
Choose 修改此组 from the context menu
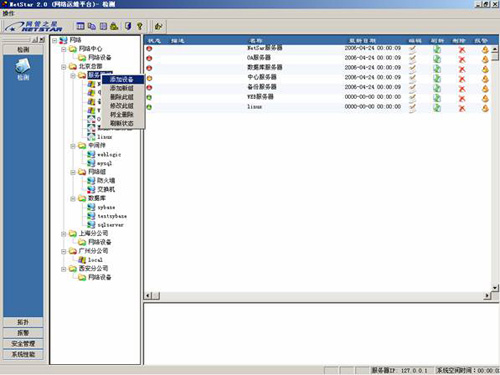[122, 106]
